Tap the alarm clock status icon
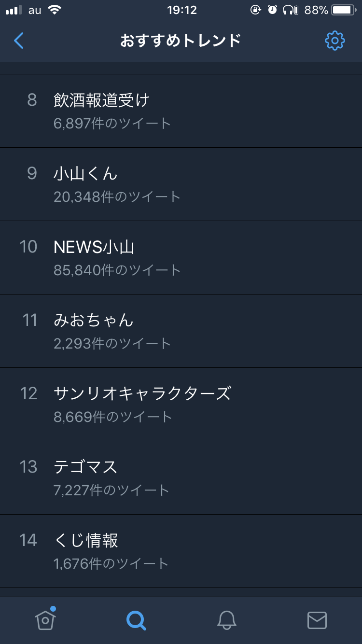 tap(272, 10)
